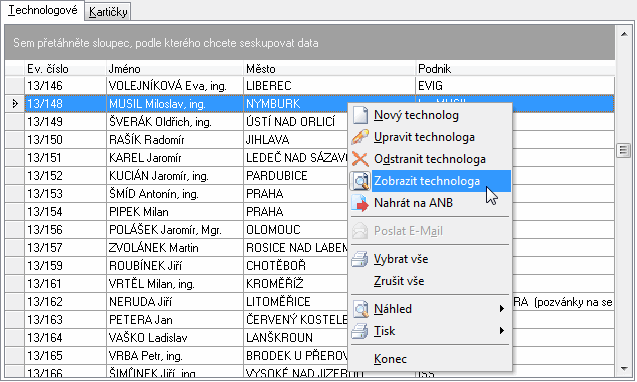This screenshot has height=382, width=637.
Task: Click the scrollbar up arrow
Action: (624, 34)
